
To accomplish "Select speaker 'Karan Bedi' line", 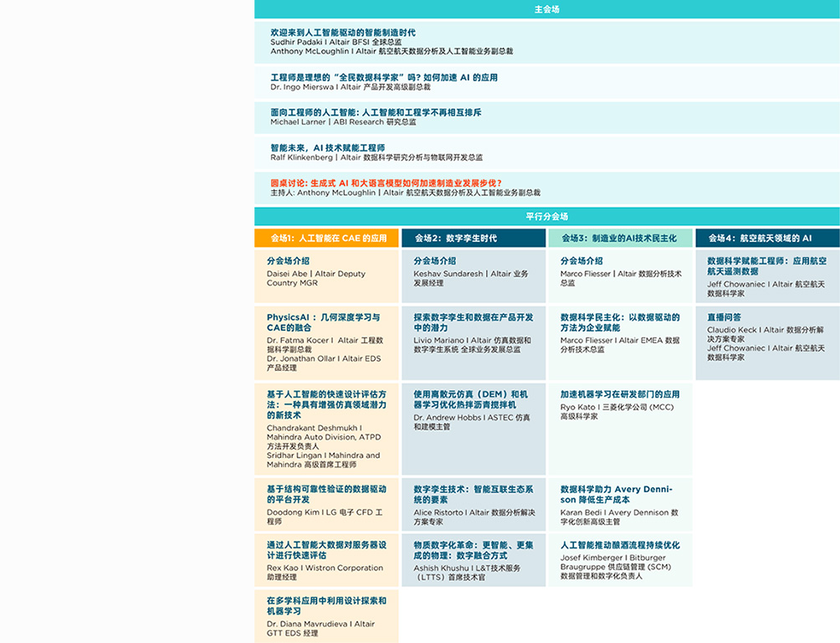I will [619, 517].
